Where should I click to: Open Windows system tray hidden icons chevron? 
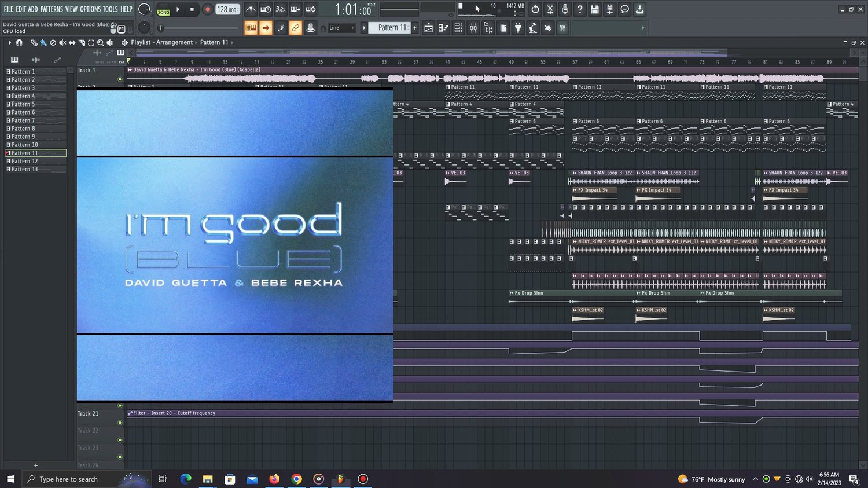coord(755,479)
